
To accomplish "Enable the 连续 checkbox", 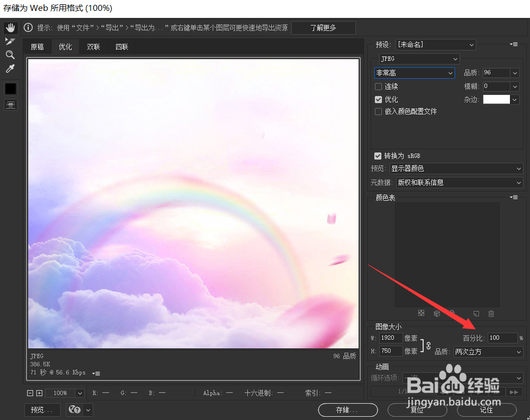I will [378, 86].
